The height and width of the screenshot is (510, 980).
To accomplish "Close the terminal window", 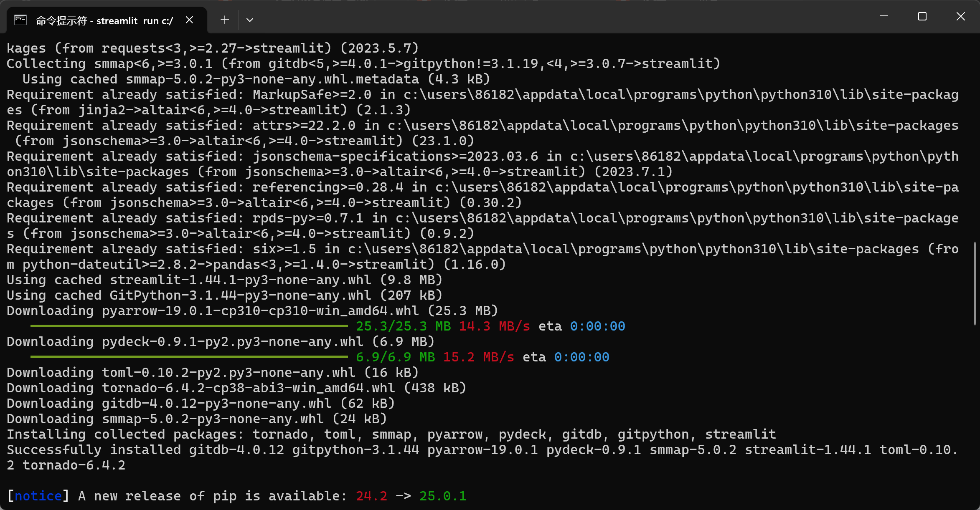I will [x=961, y=16].
